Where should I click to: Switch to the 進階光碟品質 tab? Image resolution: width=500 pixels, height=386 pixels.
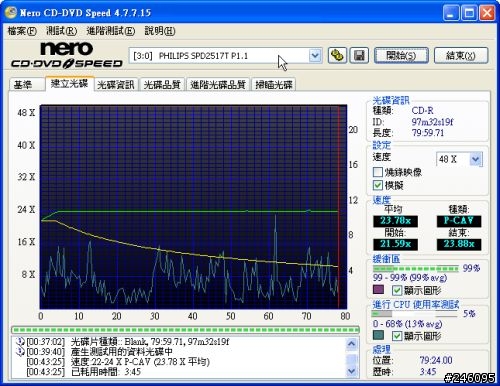pos(218,85)
